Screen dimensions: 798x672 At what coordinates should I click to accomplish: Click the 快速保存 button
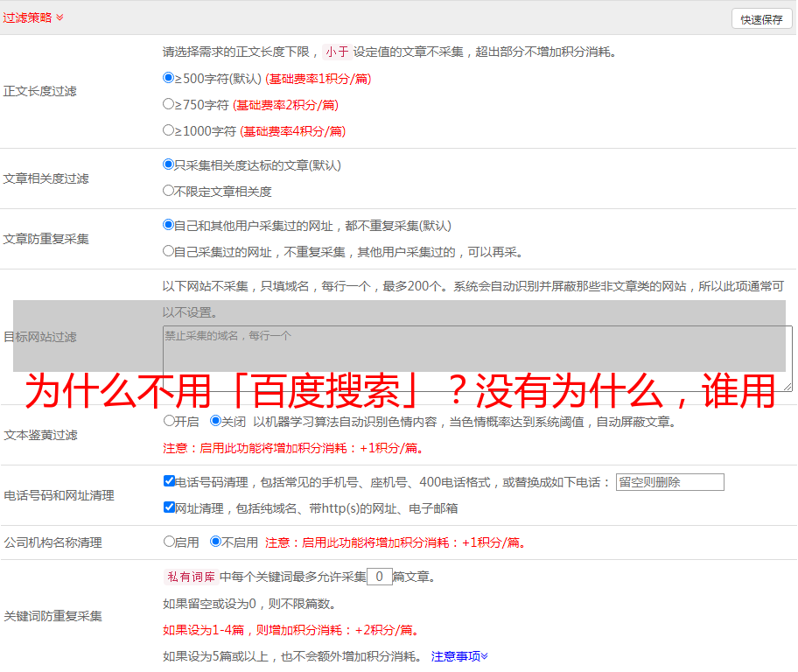(761, 19)
